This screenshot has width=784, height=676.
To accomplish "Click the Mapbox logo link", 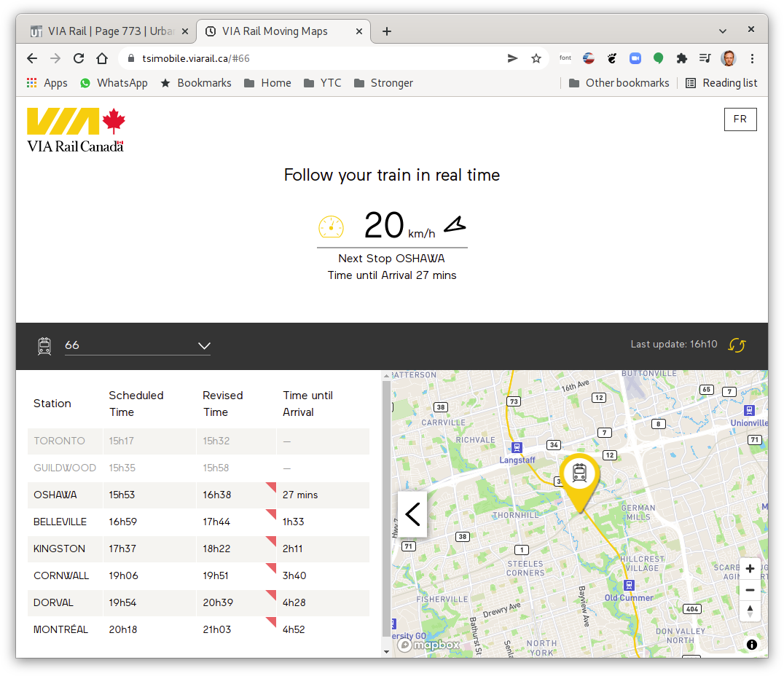I will coord(429,645).
